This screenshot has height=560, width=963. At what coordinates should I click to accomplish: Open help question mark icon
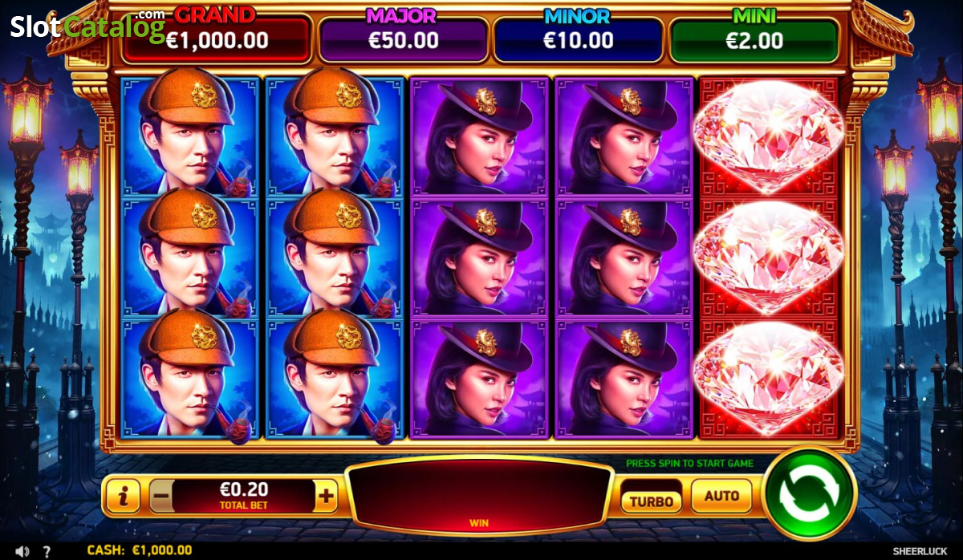point(47,551)
